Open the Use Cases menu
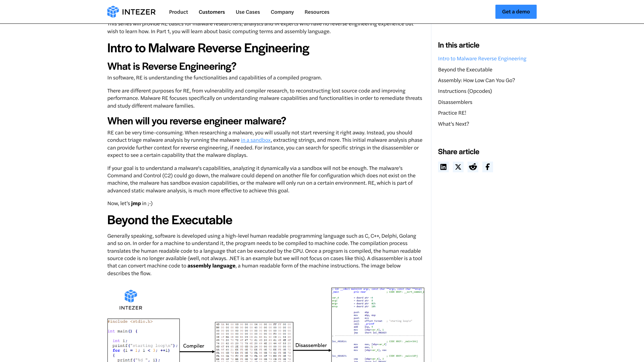This screenshot has width=644, height=362. click(x=248, y=12)
